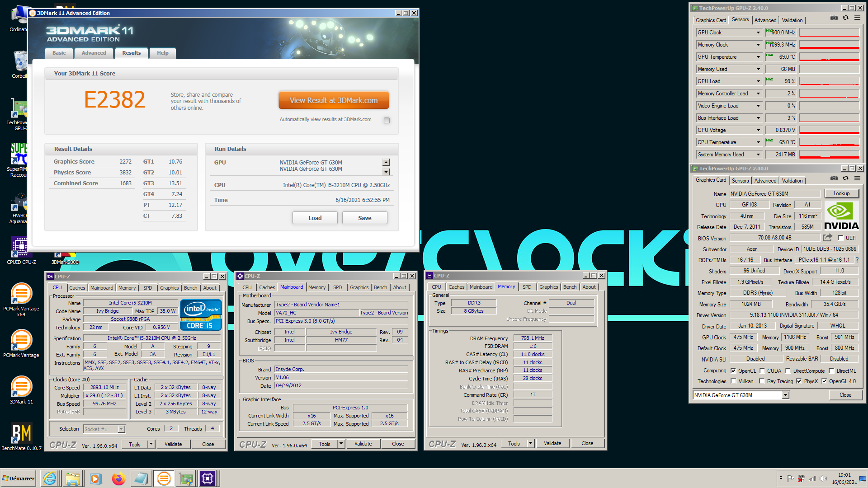Toggle automatically view results at 3DMark.com checkbox
This screenshot has height=488, width=868.
coord(387,120)
